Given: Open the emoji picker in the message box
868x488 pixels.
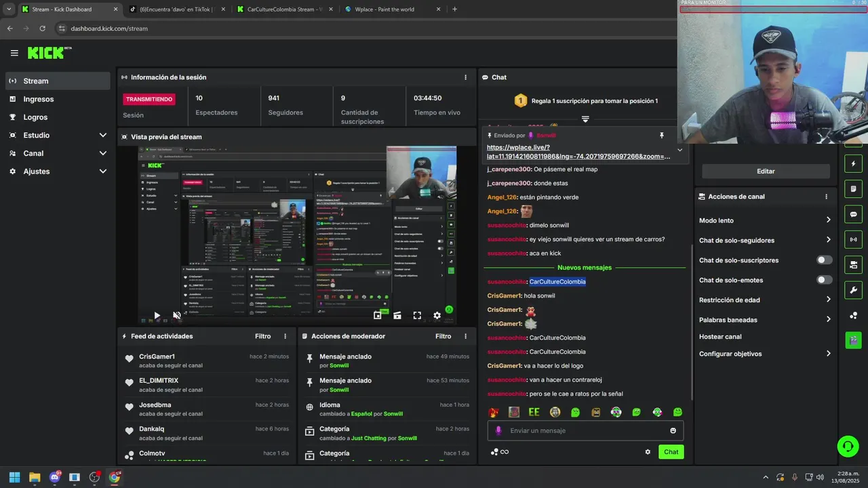Looking at the screenshot, I should 673,430.
